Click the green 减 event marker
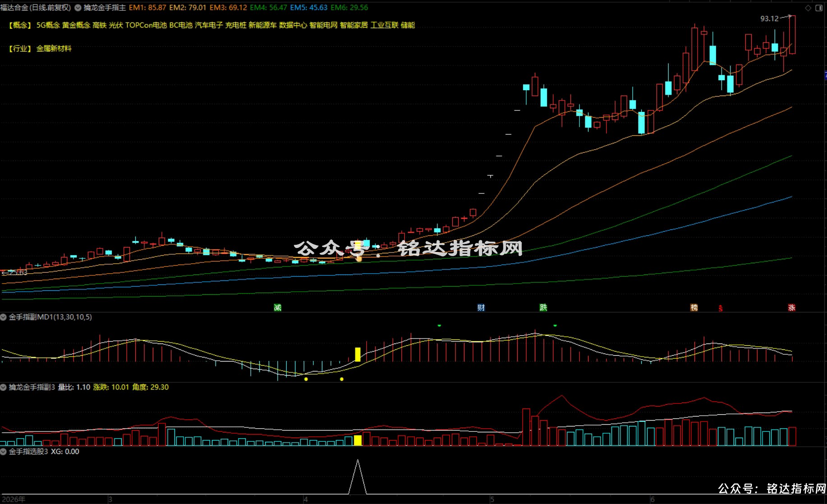Viewport: 827px width, 504px height. click(x=278, y=307)
